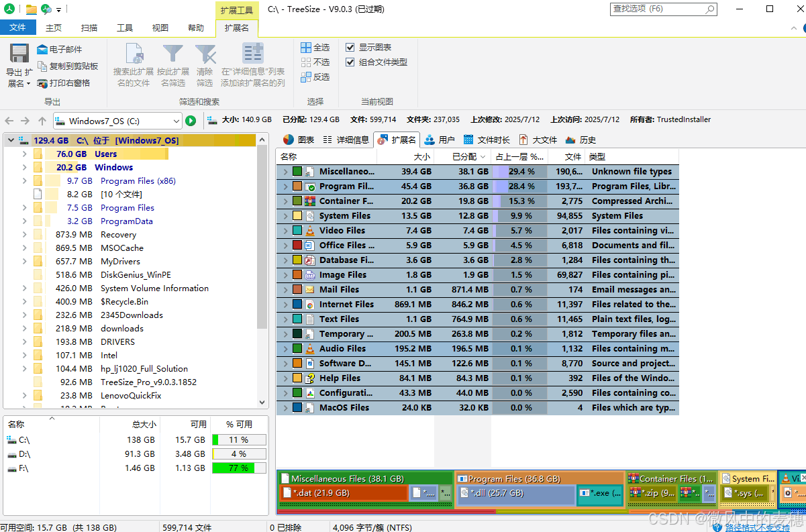Expand the Miscellaneous Files row
The height and width of the screenshot is (532, 806).
pyautogui.click(x=285, y=171)
